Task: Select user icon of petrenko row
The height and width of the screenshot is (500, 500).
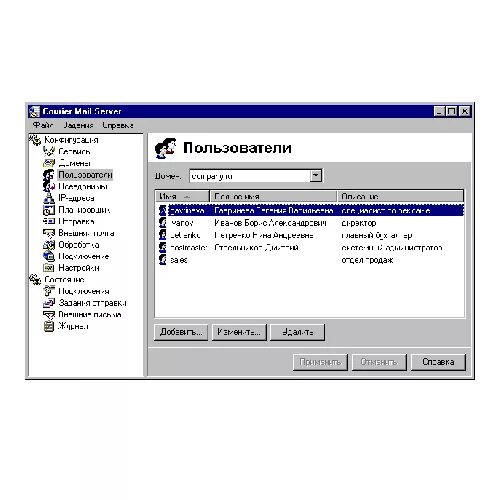Action: click(x=163, y=235)
